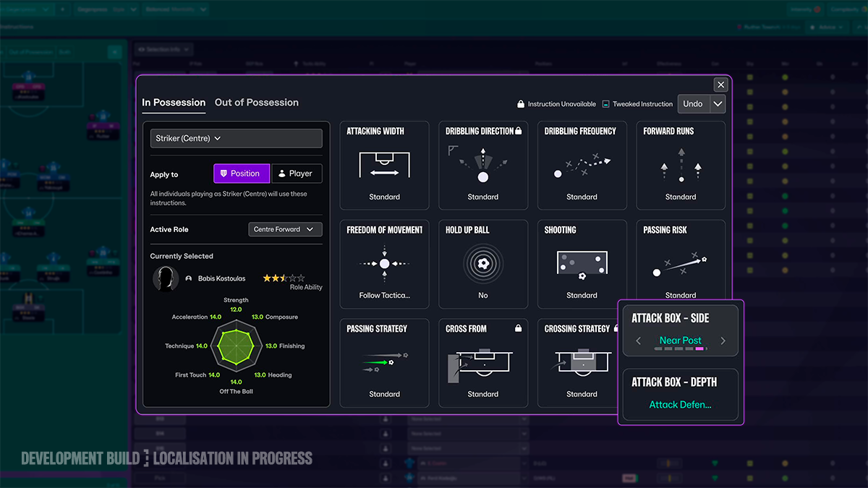Click the Undo button

coord(693,104)
